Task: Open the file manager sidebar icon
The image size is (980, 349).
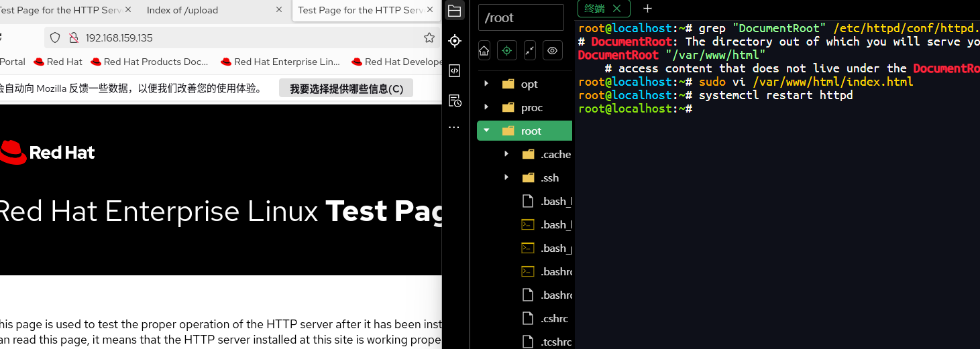Action: click(x=455, y=11)
